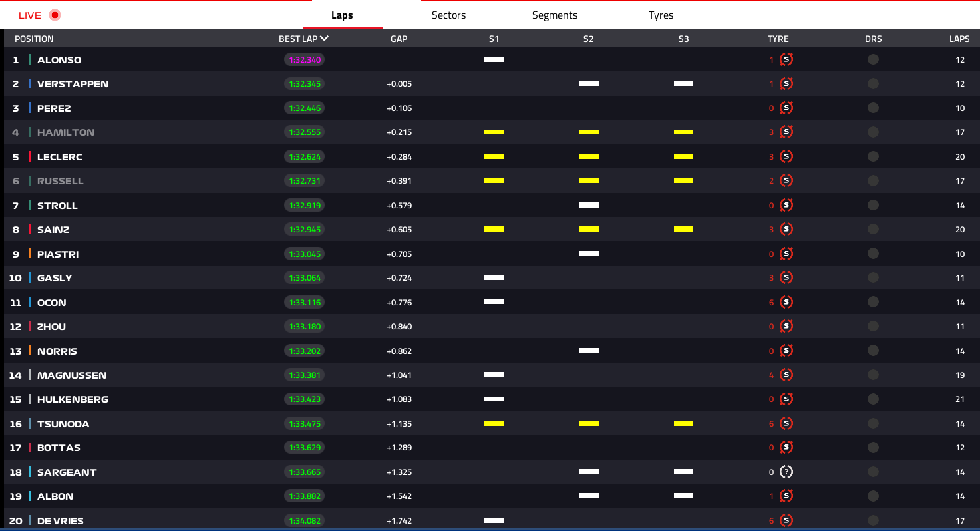Click the S1 column header

click(x=494, y=39)
